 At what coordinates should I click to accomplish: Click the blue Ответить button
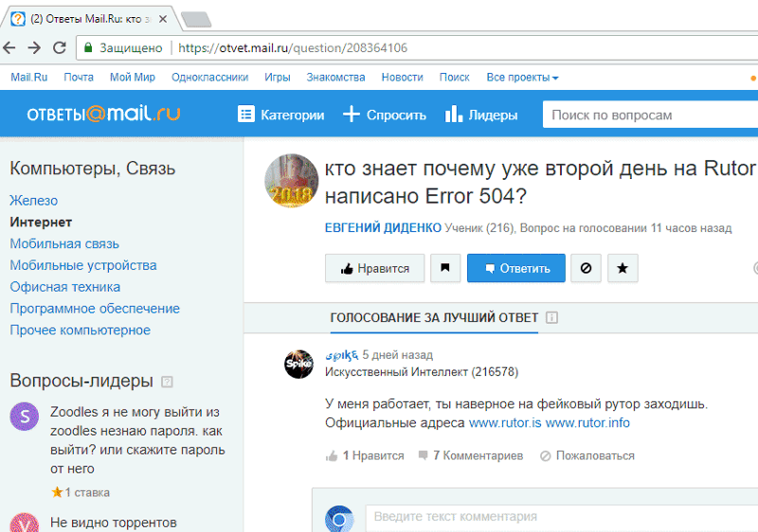click(516, 268)
